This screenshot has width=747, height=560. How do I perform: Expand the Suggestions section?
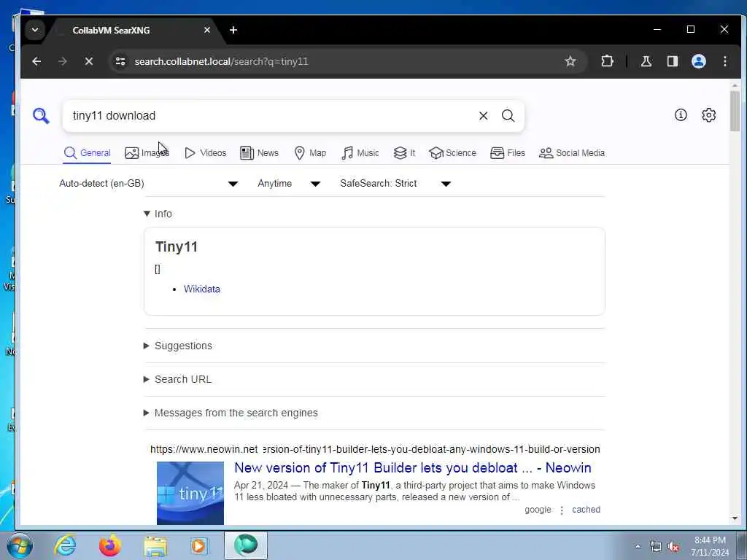tap(178, 346)
